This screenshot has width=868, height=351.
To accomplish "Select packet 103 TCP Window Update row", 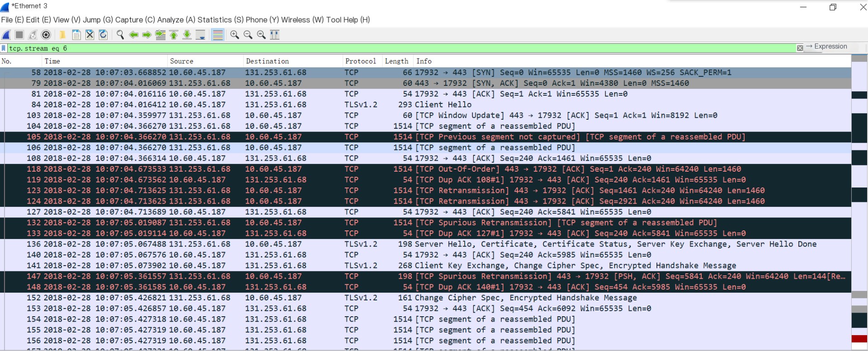I will click(425, 115).
